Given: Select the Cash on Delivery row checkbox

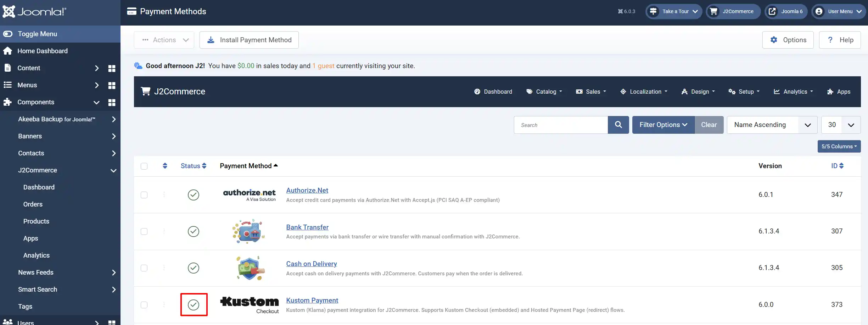Looking at the screenshot, I should click(x=144, y=268).
